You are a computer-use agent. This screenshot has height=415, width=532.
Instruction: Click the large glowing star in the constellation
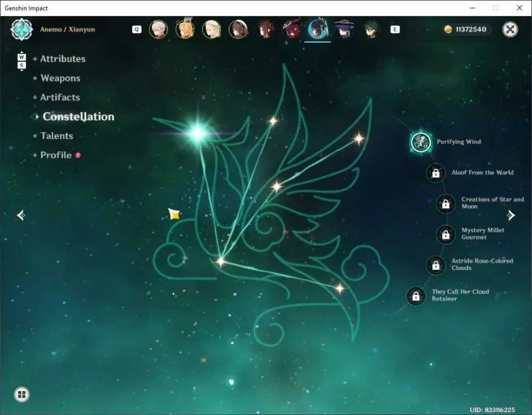pyautogui.click(x=198, y=132)
